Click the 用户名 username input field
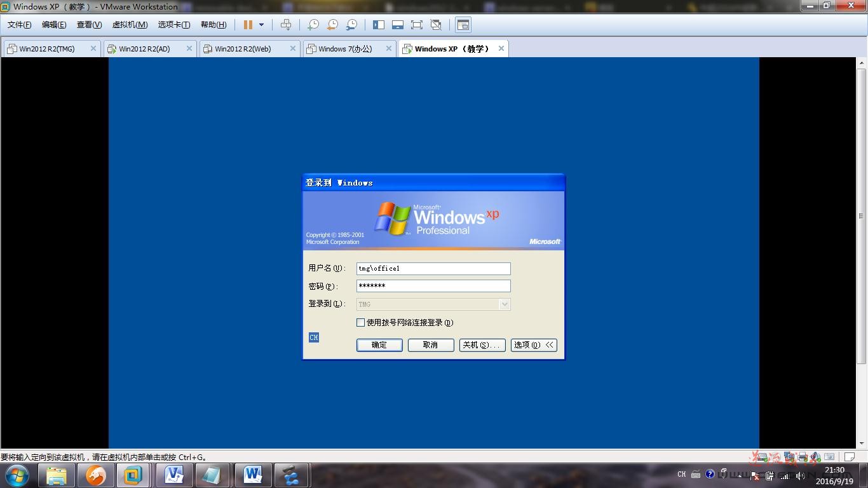The image size is (868, 488). [x=433, y=268]
